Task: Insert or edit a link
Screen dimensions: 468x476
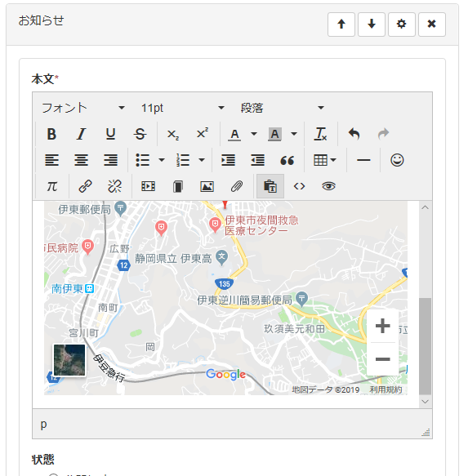Action: tap(85, 186)
